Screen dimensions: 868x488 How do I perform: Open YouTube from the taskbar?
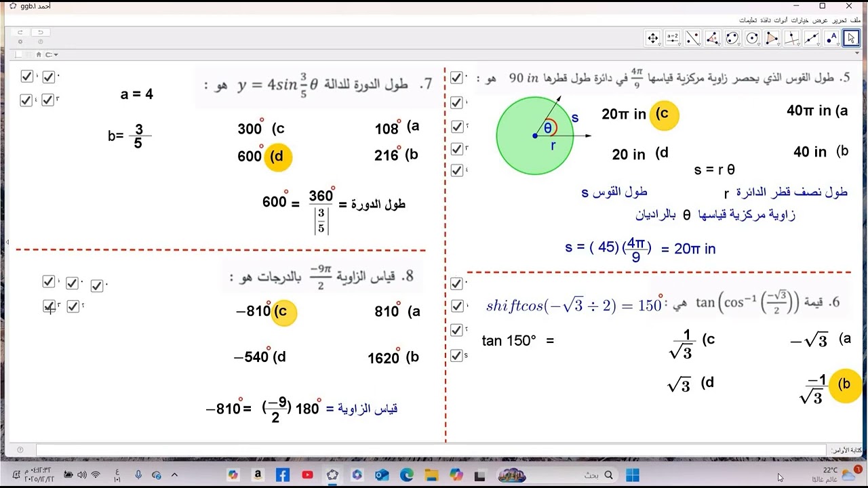click(x=307, y=475)
